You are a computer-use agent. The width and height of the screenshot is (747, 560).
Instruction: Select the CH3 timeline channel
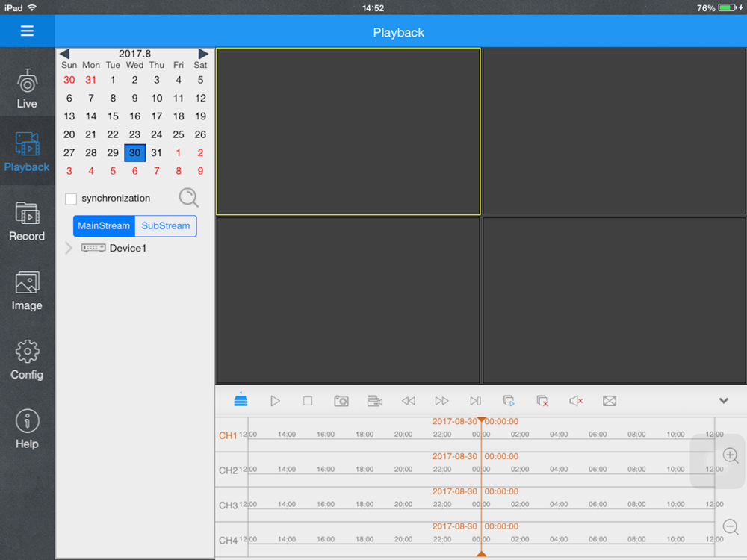tap(228, 505)
